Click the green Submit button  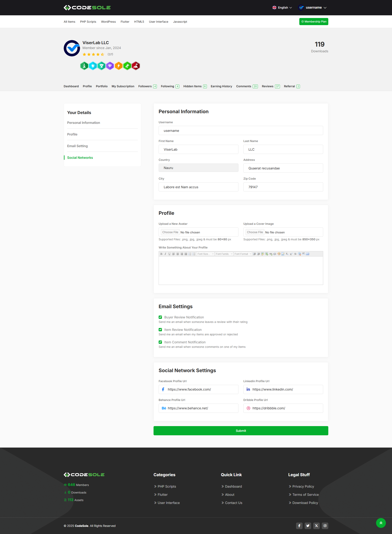pos(241,431)
